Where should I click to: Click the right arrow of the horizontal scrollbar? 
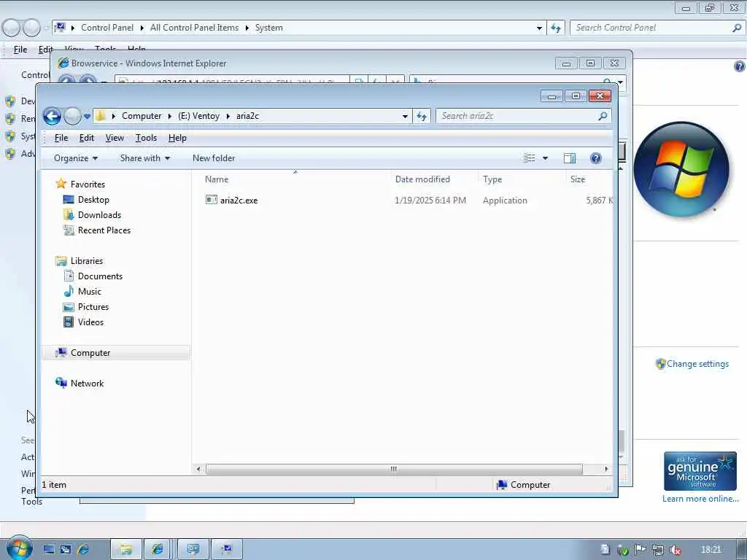[x=606, y=469]
